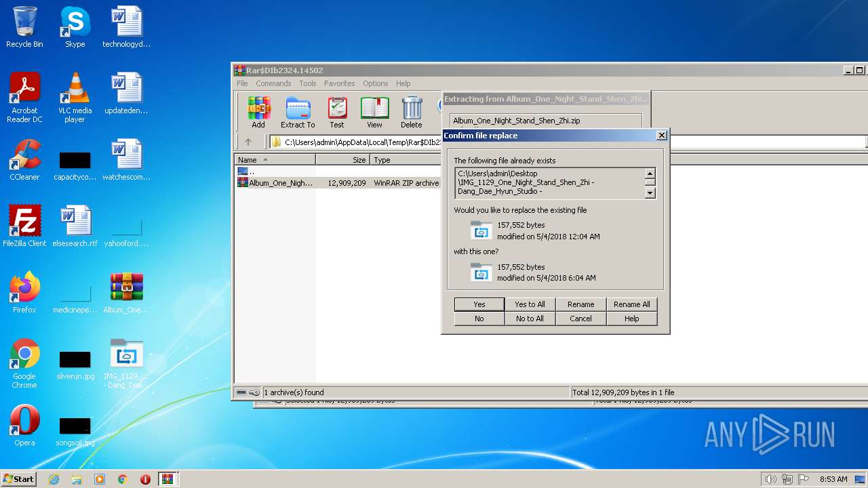Open Internet Explorer from taskbar
868x488 pixels.
(54, 479)
